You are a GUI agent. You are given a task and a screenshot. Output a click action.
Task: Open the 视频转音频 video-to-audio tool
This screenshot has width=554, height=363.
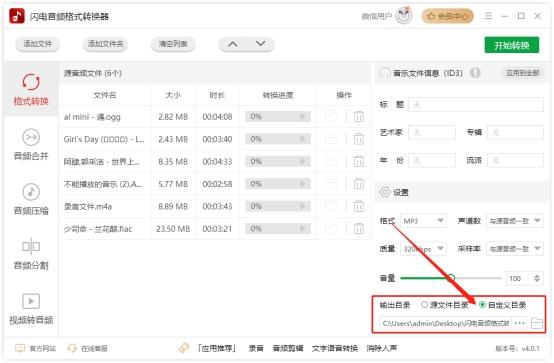coord(31,309)
